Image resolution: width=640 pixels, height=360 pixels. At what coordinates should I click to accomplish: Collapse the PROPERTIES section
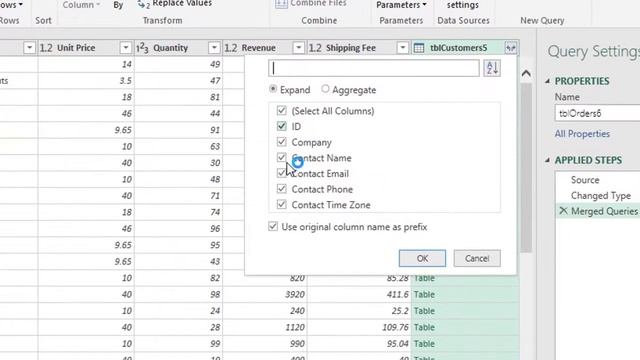coord(547,81)
